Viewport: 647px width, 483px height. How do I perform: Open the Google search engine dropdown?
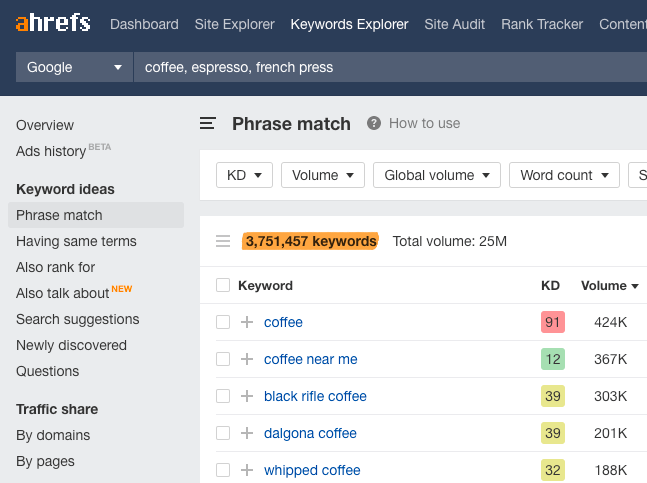pos(74,67)
